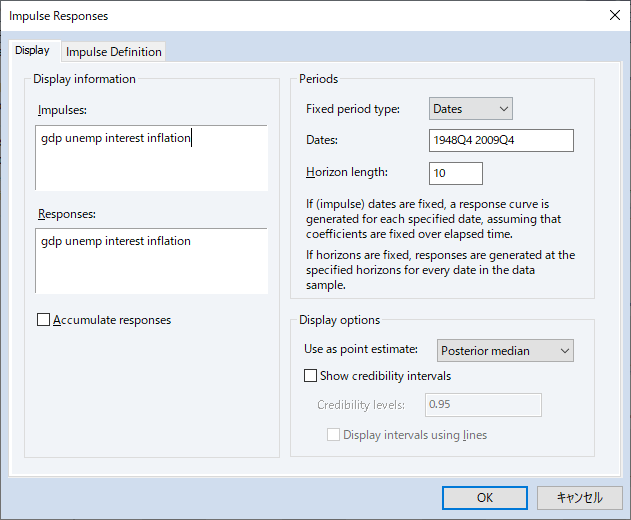
Task: Check Show credibility intervals
Action: point(310,376)
